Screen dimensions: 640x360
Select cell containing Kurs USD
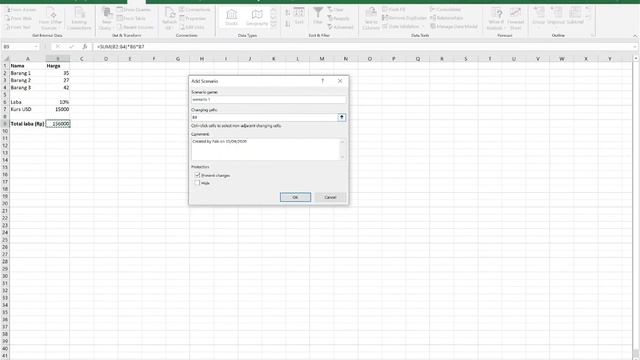click(x=27, y=109)
